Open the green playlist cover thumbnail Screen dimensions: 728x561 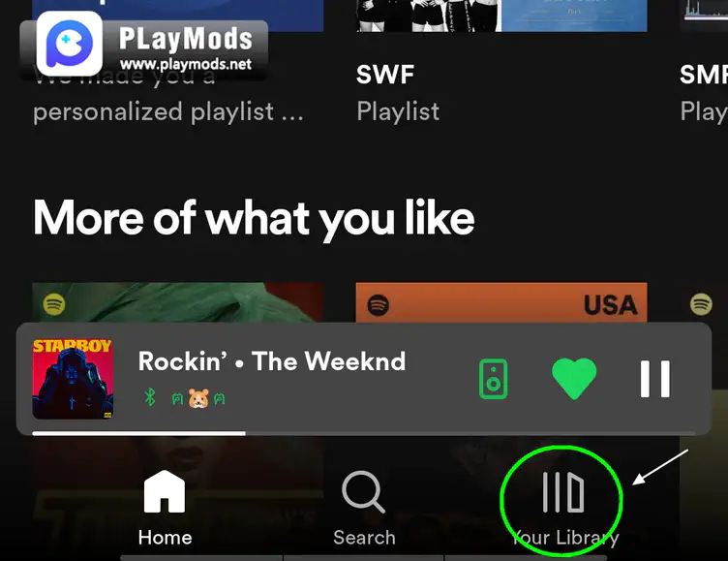[178, 302]
